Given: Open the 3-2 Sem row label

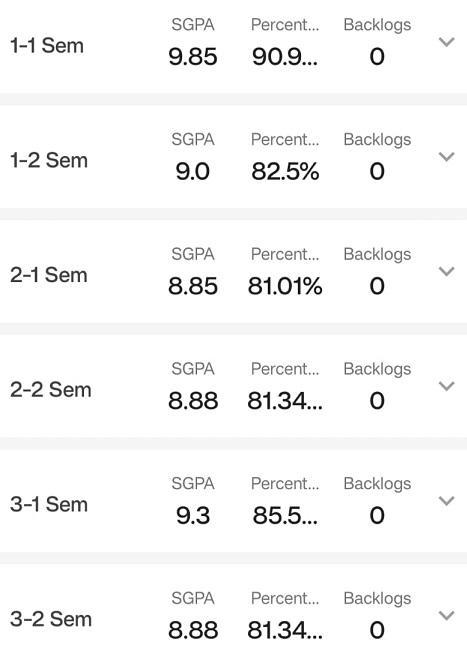Looking at the screenshot, I should pos(51,619).
